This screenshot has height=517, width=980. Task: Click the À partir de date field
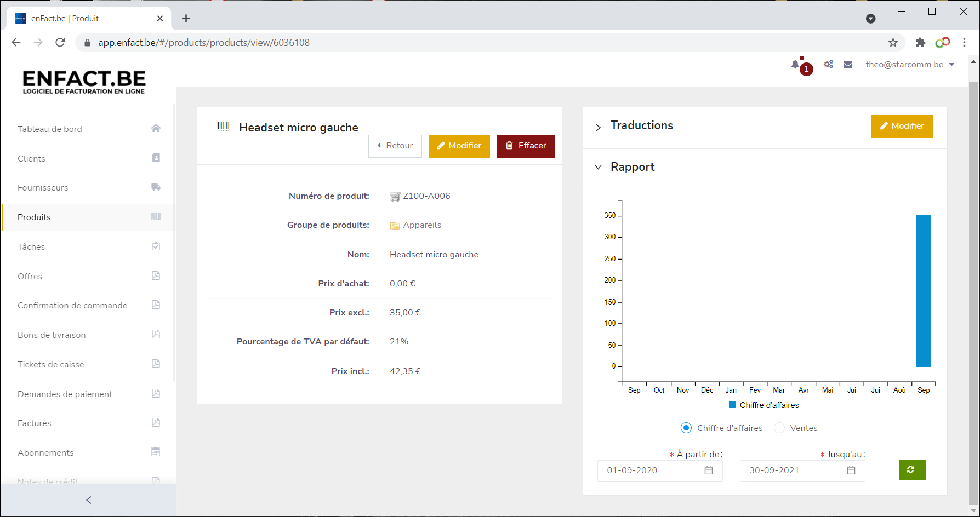pyautogui.click(x=660, y=470)
